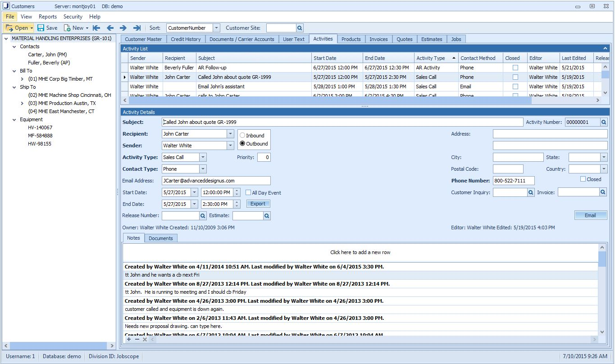Open the Sort dropdown list

(216, 28)
